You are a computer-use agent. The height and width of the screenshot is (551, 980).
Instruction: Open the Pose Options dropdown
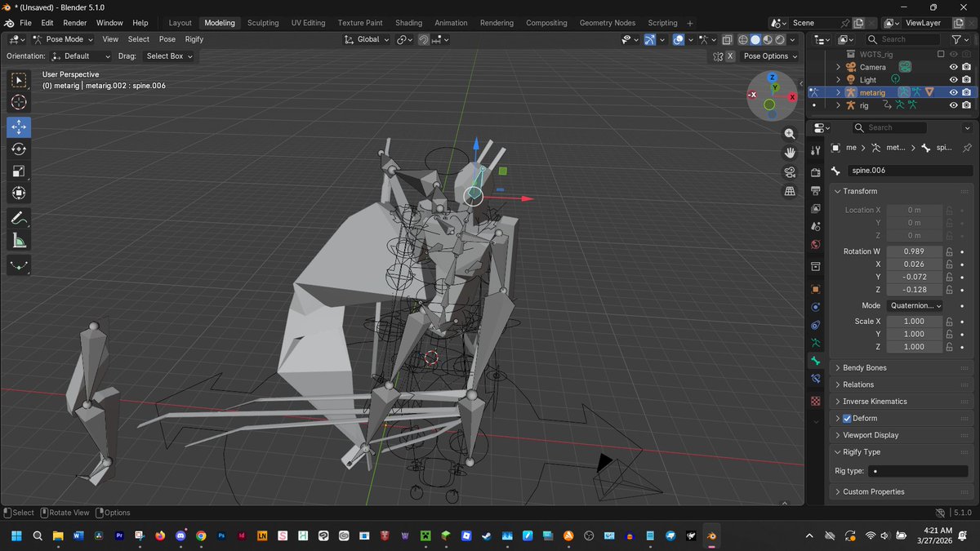pyautogui.click(x=769, y=56)
